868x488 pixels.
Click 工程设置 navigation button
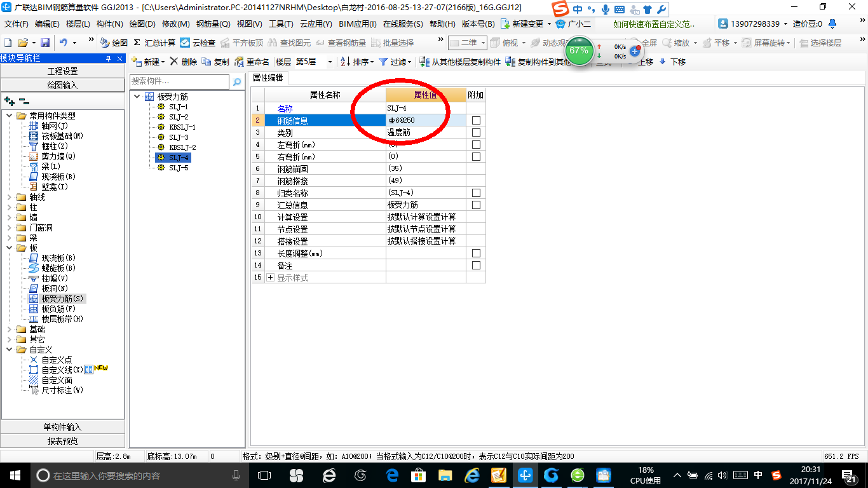(x=63, y=71)
